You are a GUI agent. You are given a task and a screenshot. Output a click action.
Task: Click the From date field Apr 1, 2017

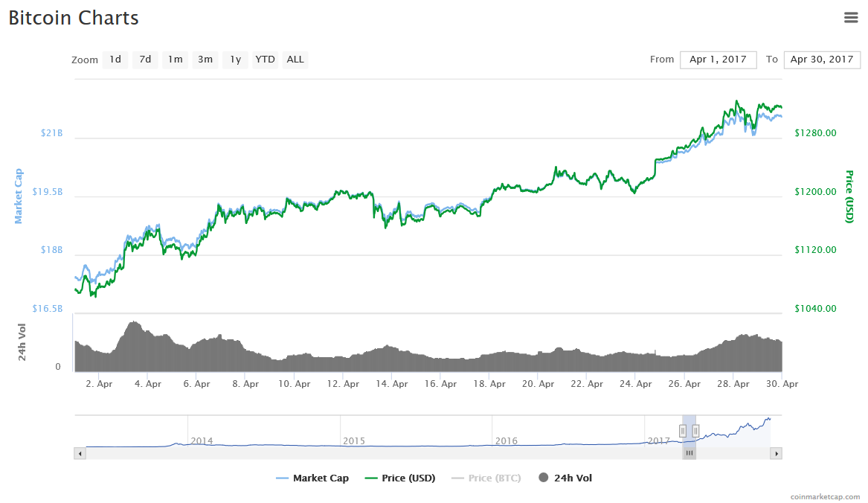pyautogui.click(x=718, y=60)
